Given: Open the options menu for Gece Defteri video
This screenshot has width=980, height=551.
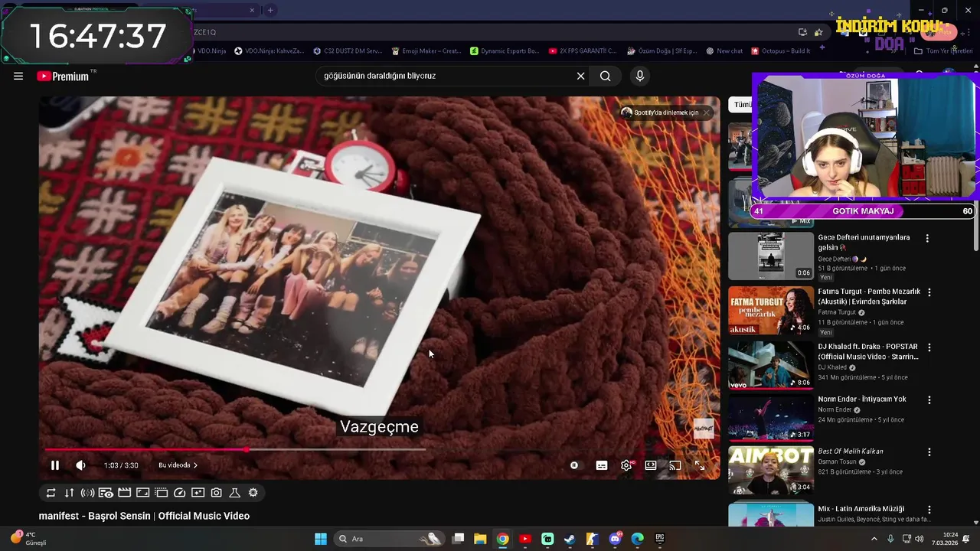Looking at the screenshot, I should pos(927,238).
